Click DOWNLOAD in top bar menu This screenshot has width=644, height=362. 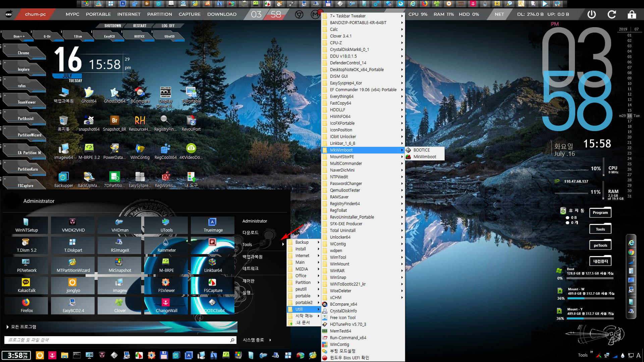222,14
